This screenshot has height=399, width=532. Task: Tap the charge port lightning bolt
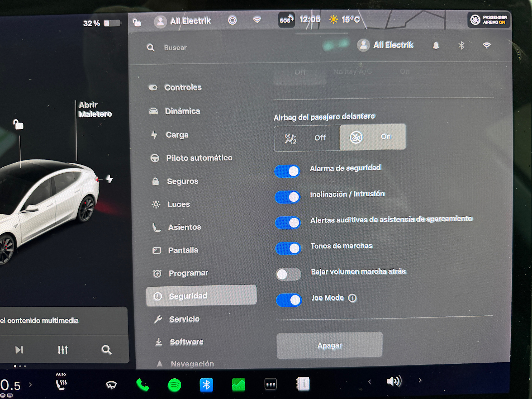tap(109, 179)
